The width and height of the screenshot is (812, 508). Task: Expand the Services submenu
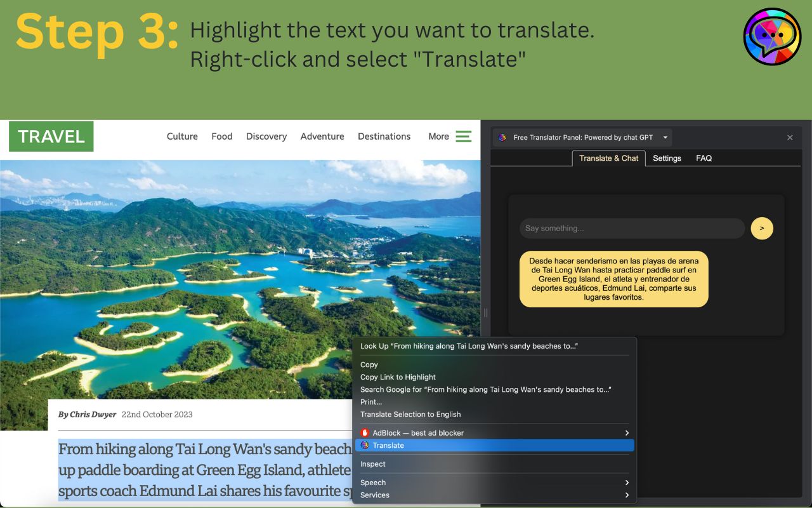(x=627, y=495)
